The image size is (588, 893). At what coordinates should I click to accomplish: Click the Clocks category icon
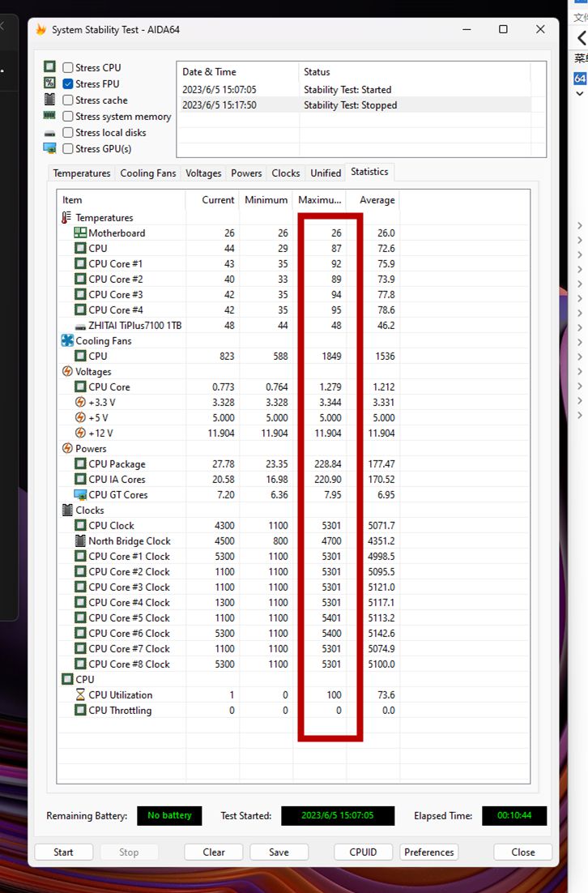[67, 511]
